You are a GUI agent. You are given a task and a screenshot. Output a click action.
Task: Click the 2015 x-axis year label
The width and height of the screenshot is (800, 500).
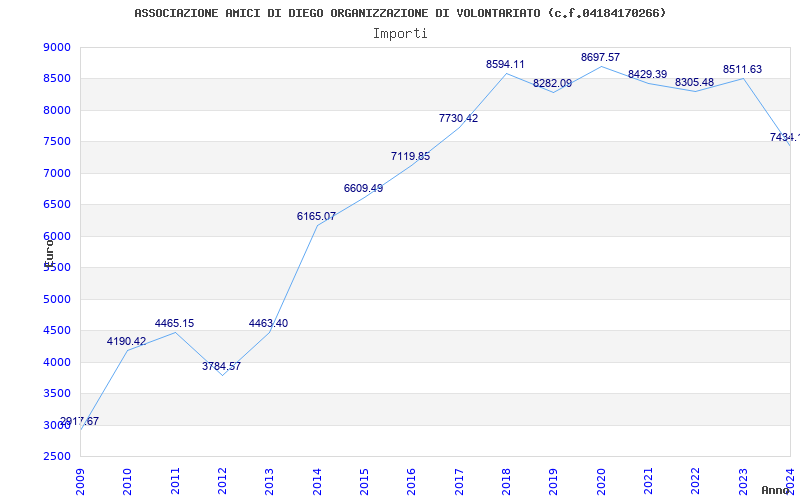click(364, 482)
